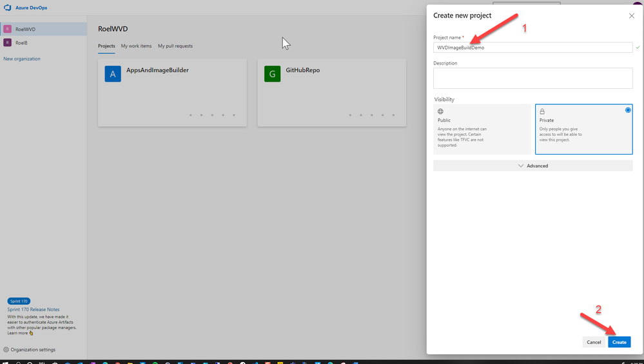
Task: Click the Create button
Action: tap(620, 342)
